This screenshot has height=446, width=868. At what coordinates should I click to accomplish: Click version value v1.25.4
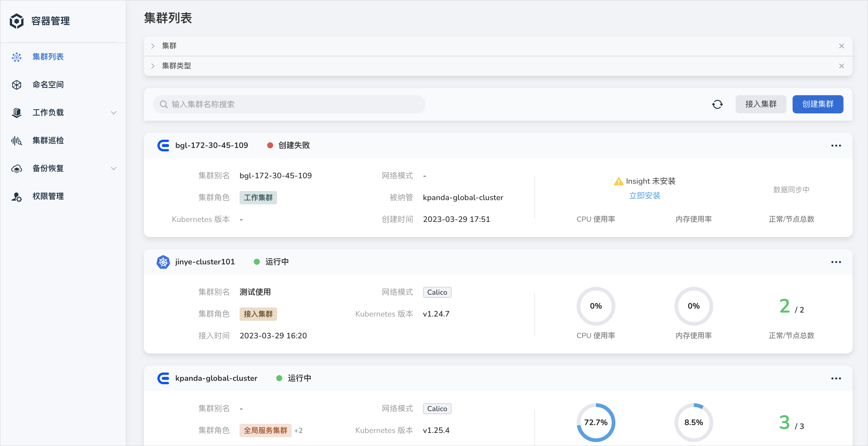click(436, 431)
